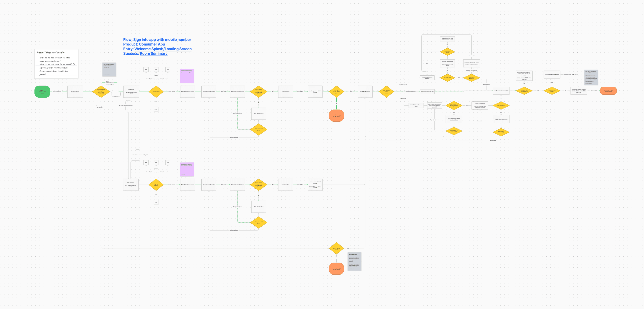Screen dimensions: 644x309
Task: Select the 'Room Not Compatible Screen' box
Action: click(524, 76)
